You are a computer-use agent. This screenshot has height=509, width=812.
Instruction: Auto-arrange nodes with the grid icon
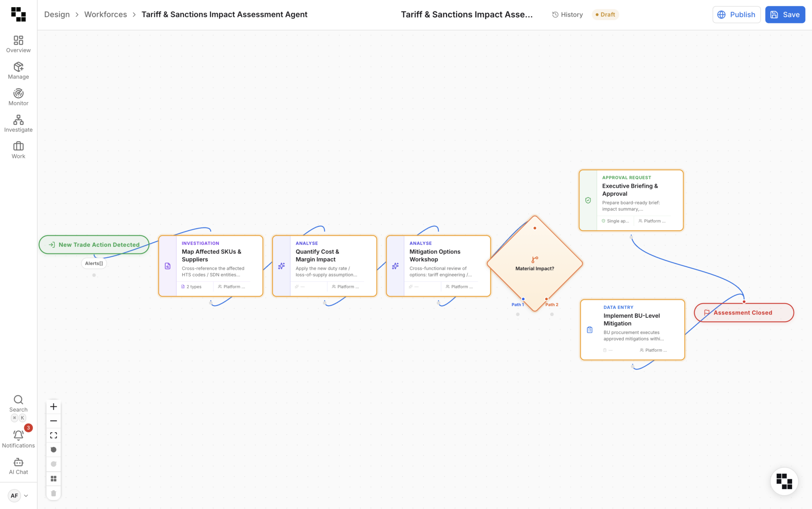coord(54,478)
